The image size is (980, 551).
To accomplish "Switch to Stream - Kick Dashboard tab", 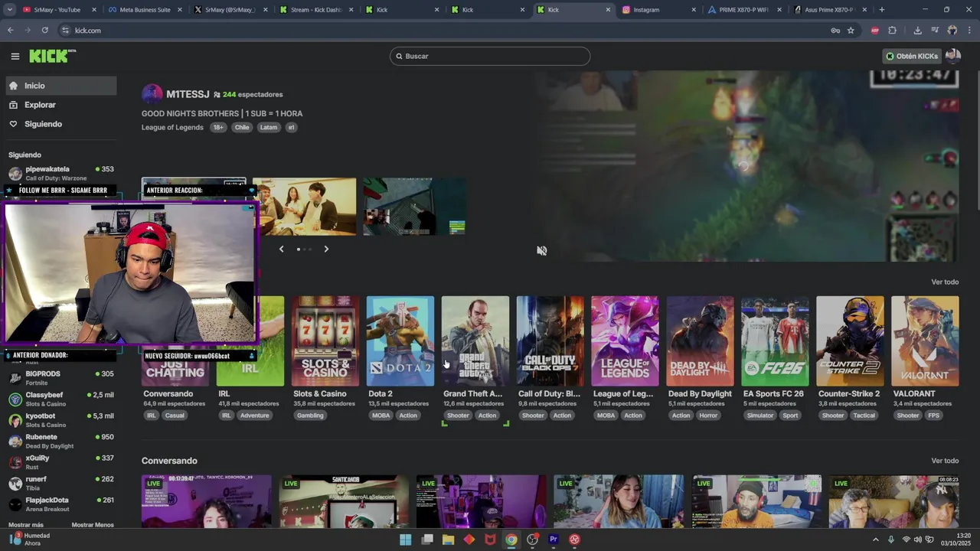I will pos(316,10).
